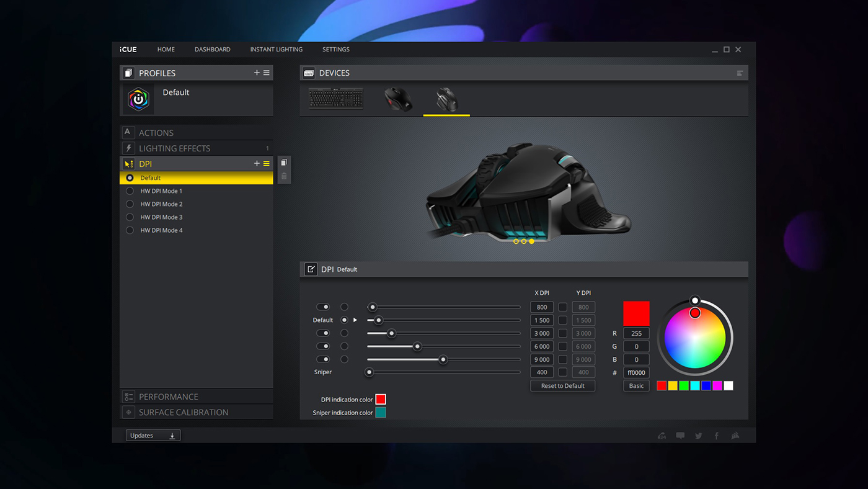
Task: Add a new profile with plus icon
Action: point(257,73)
